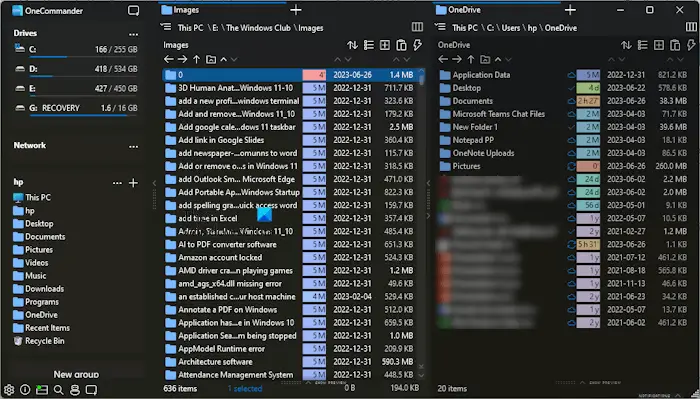700x399 pixels.
Task: Click the up chevron beside OneDrive new-folder icon
Action: tap(498, 59)
